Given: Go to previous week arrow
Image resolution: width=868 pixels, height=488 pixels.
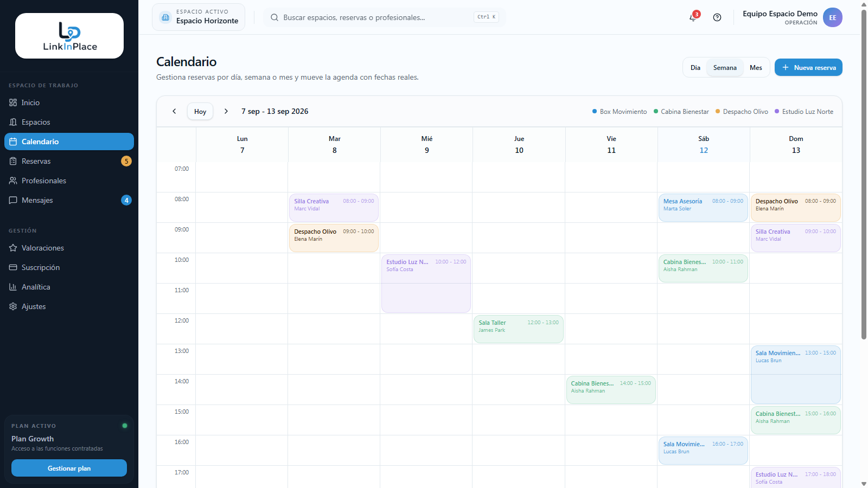Looking at the screenshot, I should coord(174,111).
